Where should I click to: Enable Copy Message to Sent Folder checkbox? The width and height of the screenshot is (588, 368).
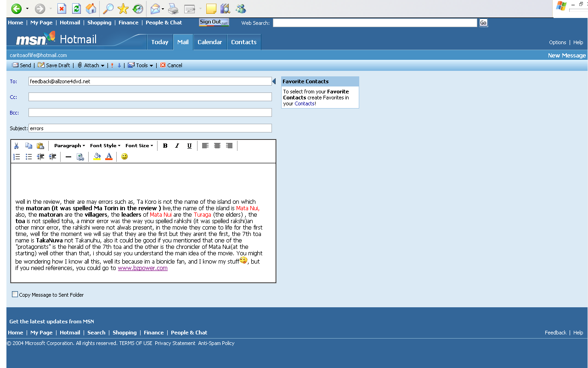(15, 294)
